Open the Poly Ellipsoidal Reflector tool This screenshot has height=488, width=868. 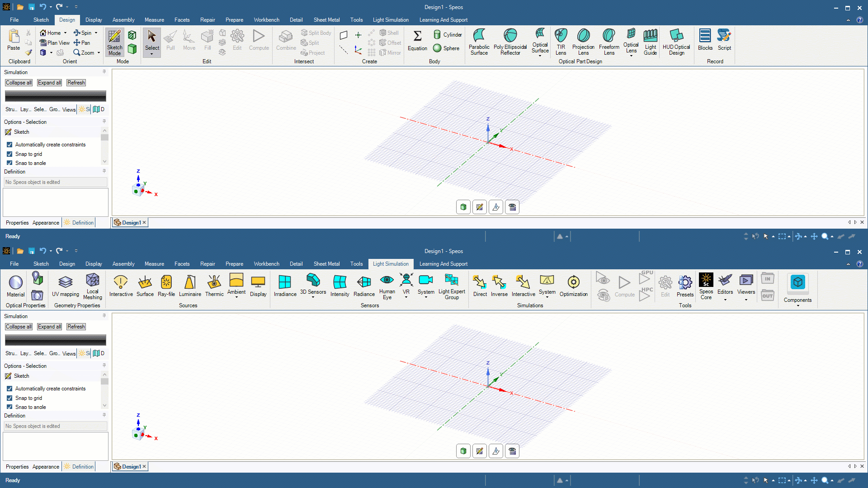coord(510,42)
